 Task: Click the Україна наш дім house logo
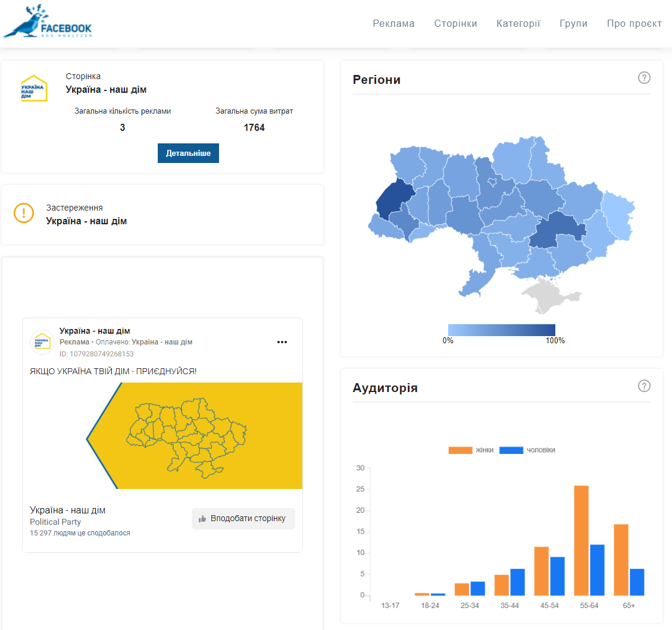coord(34,89)
